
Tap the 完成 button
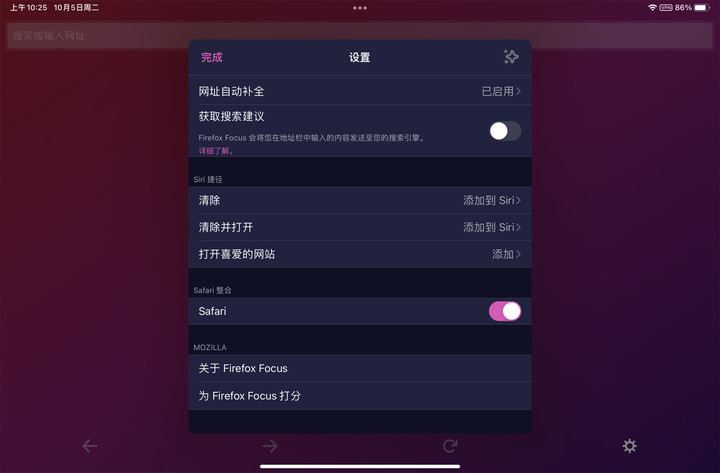(x=212, y=57)
